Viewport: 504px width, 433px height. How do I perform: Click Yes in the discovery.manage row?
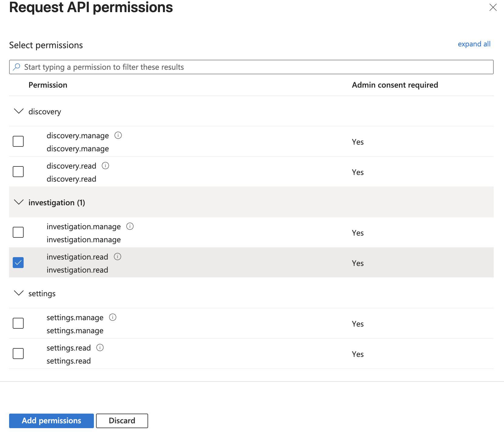(x=358, y=142)
